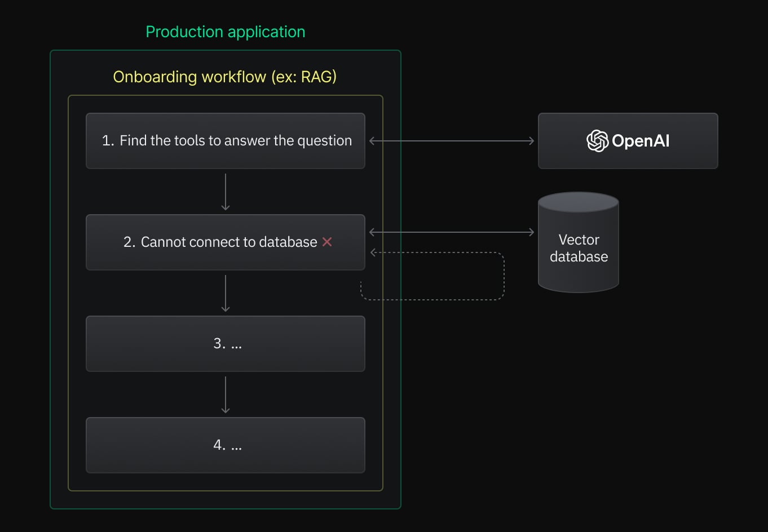Select the down arrow between steps 3 and 4
Image resolution: width=768 pixels, height=532 pixels.
pos(226,395)
